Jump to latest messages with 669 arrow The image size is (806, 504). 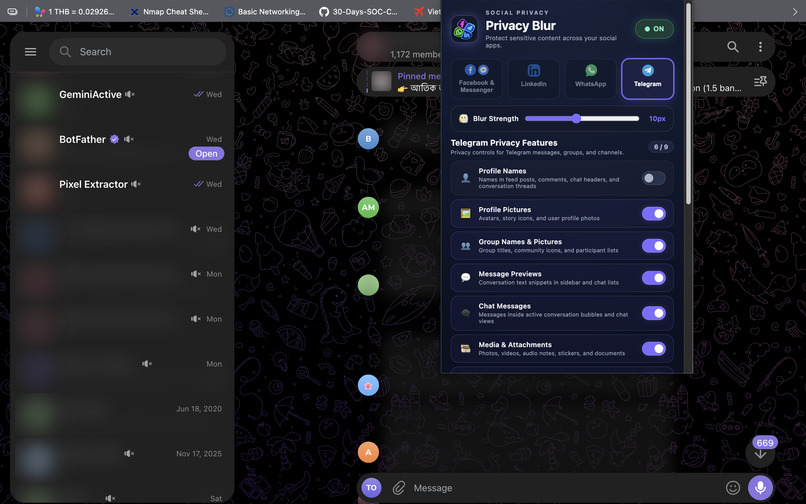coord(760,454)
